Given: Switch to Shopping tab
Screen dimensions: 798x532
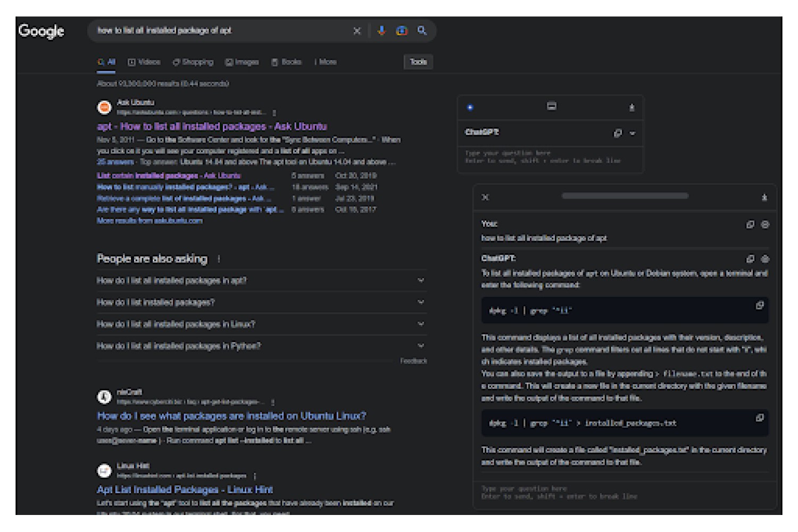Looking at the screenshot, I should click(193, 62).
